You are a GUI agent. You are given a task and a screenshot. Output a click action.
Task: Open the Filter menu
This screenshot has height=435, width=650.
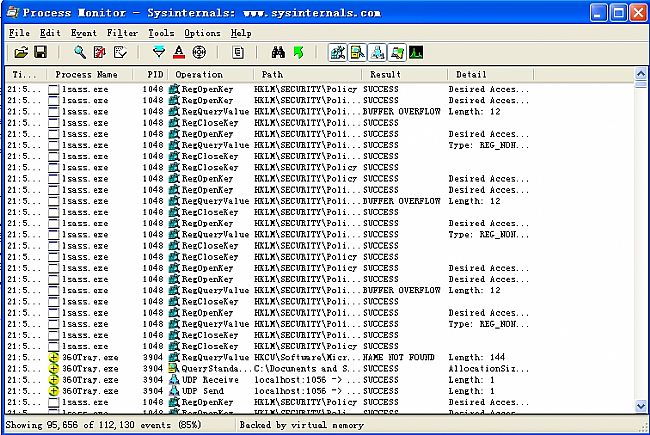122,33
